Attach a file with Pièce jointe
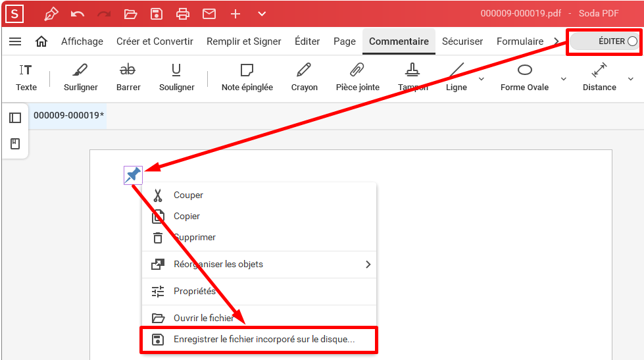Viewport: 644px width, 360px height. (x=357, y=77)
